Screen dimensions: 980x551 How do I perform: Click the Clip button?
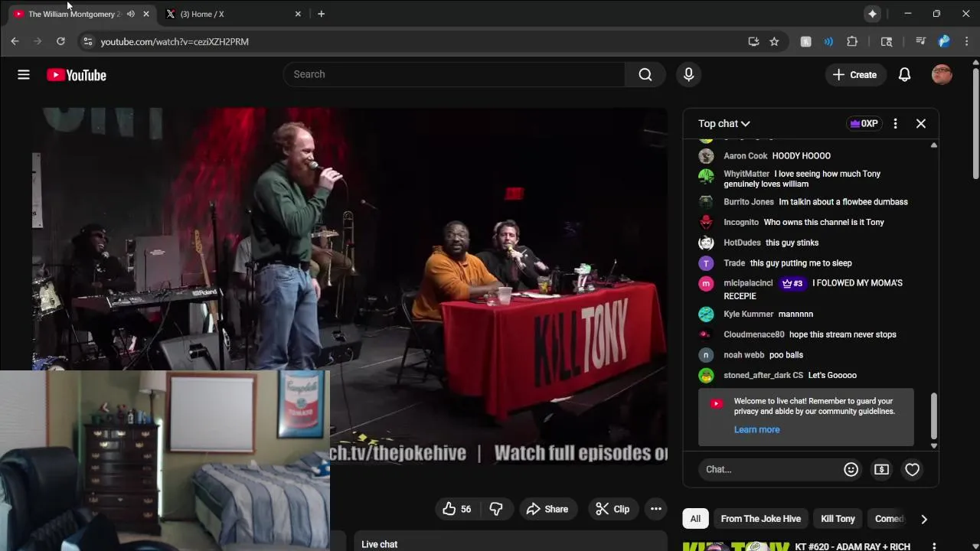612,509
